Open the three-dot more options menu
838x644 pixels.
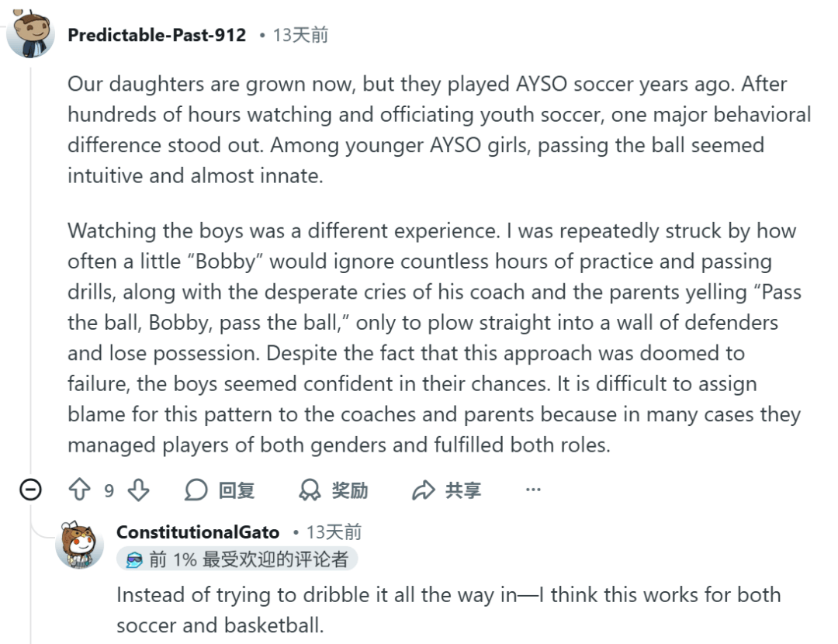(533, 490)
